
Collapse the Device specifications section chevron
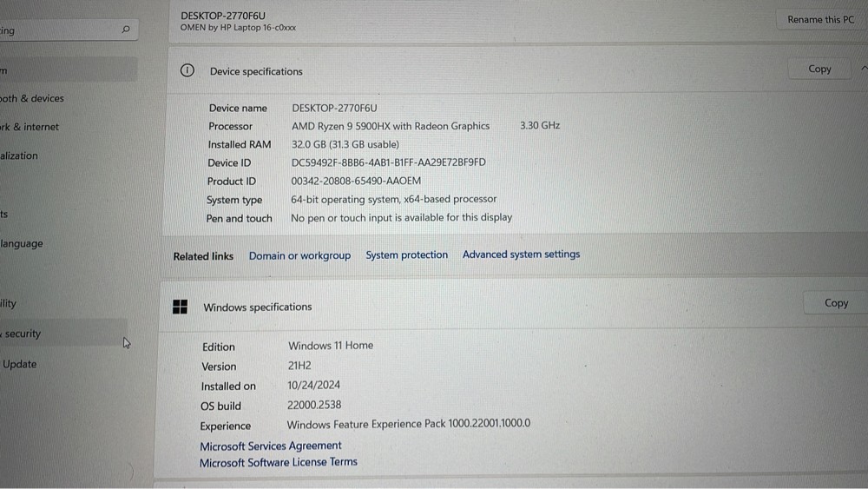click(x=864, y=68)
